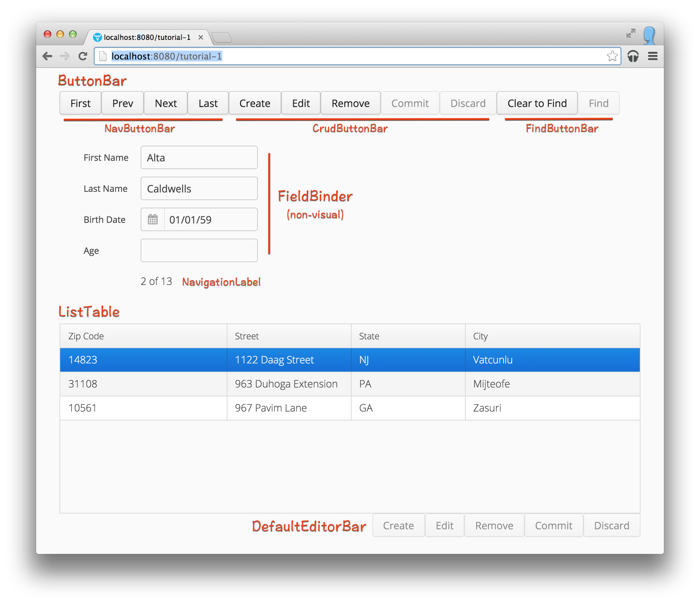700x604 pixels.
Task: Click the Find button
Action: coord(599,103)
